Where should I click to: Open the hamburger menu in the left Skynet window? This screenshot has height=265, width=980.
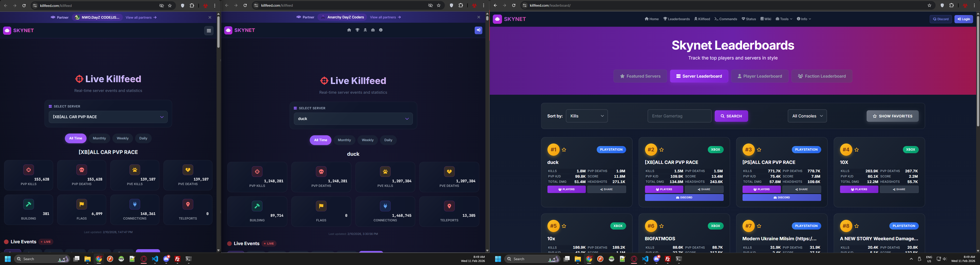209,30
